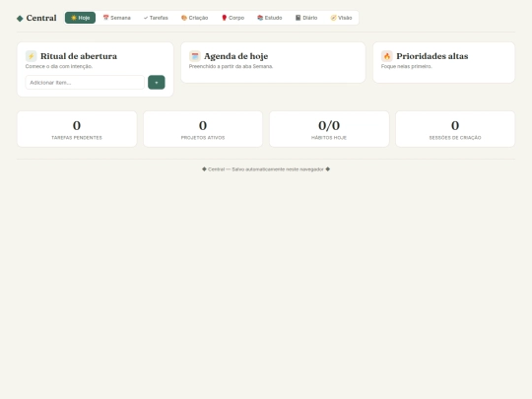Click the Sessões de criação counter card
This screenshot has height=399, width=532.
(x=455, y=129)
